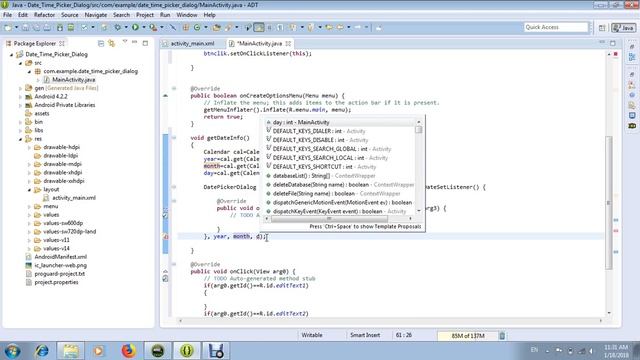Click the Open Perspective icon
The height and width of the screenshot is (360, 640).
tap(602, 27)
